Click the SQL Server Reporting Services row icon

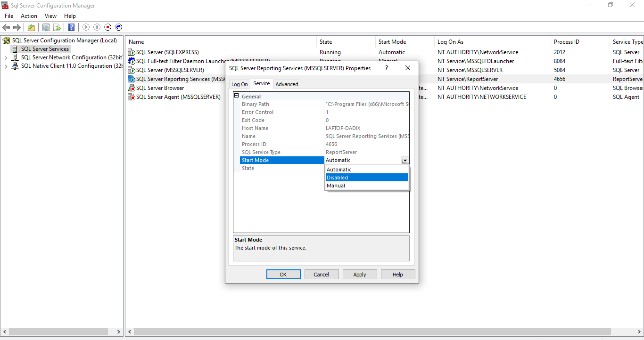[x=132, y=79]
